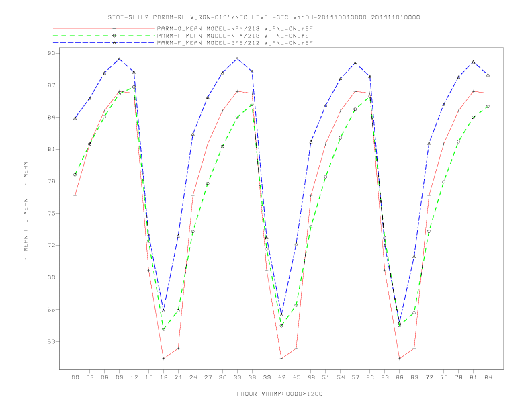The image size is (532, 411).
Task: Click x-axis forecast hour label 75
Action: coord(444,377)
